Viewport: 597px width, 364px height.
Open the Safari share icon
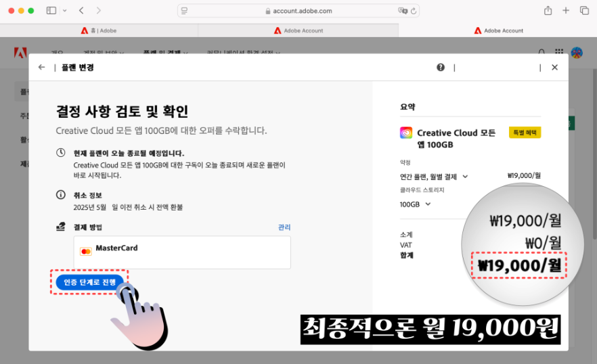(548, 10)
